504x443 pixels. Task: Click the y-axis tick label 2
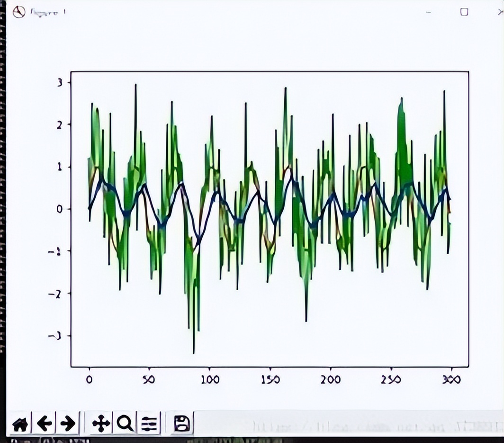60,124
